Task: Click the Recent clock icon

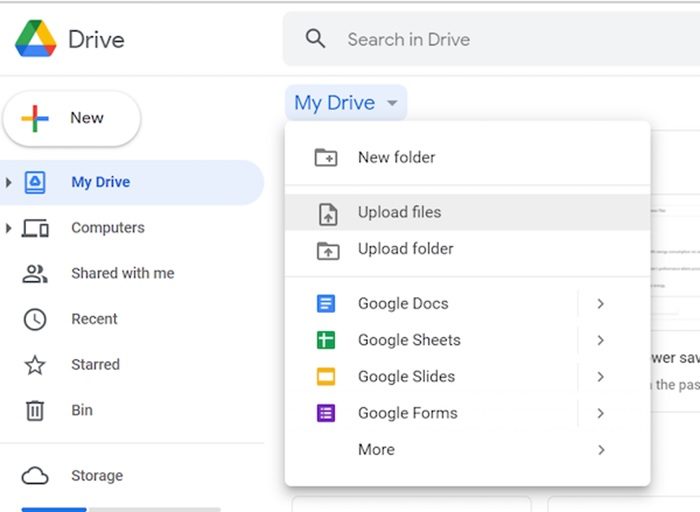Action: [x=35, y=319]
